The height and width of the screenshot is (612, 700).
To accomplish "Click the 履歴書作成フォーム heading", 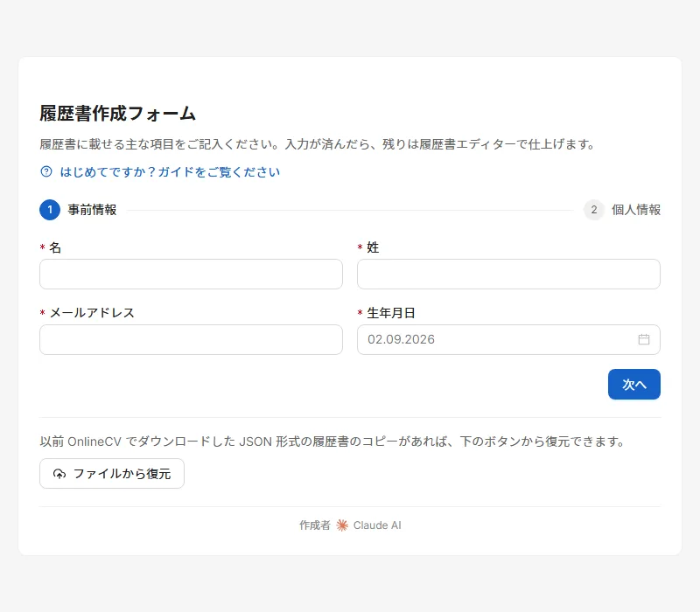I will [x=118, y=114].
